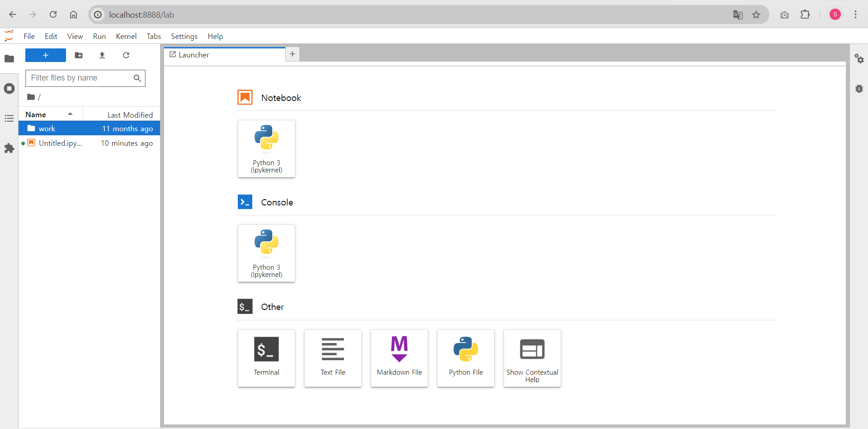
Task: Go back in browser history
Action: pyautogui.click(x=13, y=14)
